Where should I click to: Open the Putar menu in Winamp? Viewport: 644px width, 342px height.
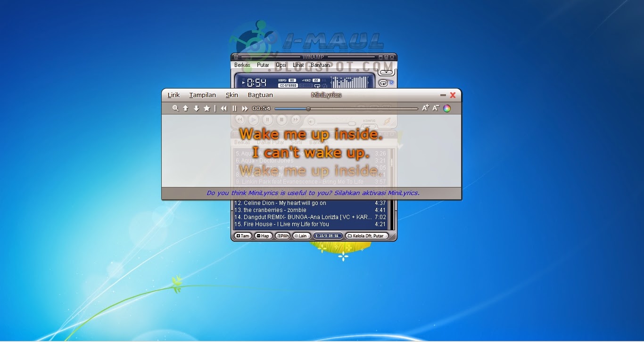click(x=263, y=65)
